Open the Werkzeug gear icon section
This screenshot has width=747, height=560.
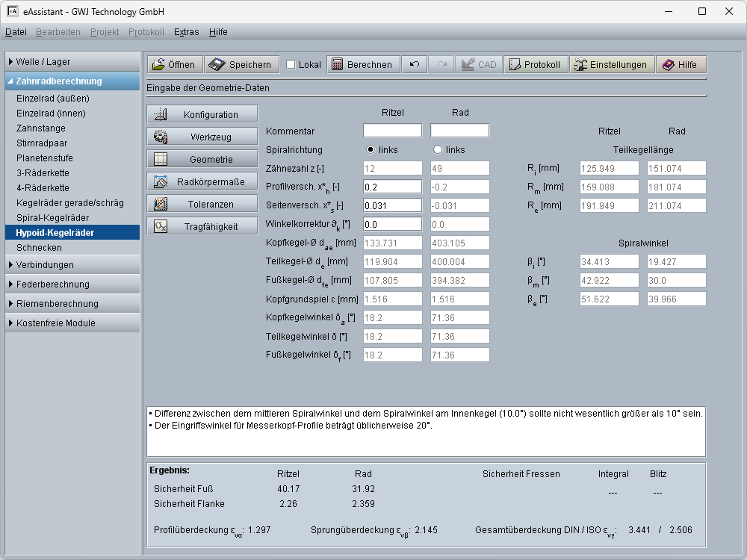[x=160, y=137]
